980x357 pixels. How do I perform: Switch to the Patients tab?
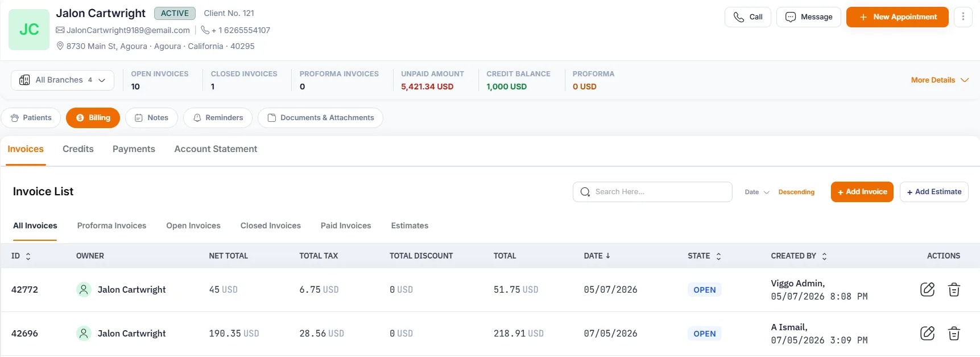click(31, 118)
